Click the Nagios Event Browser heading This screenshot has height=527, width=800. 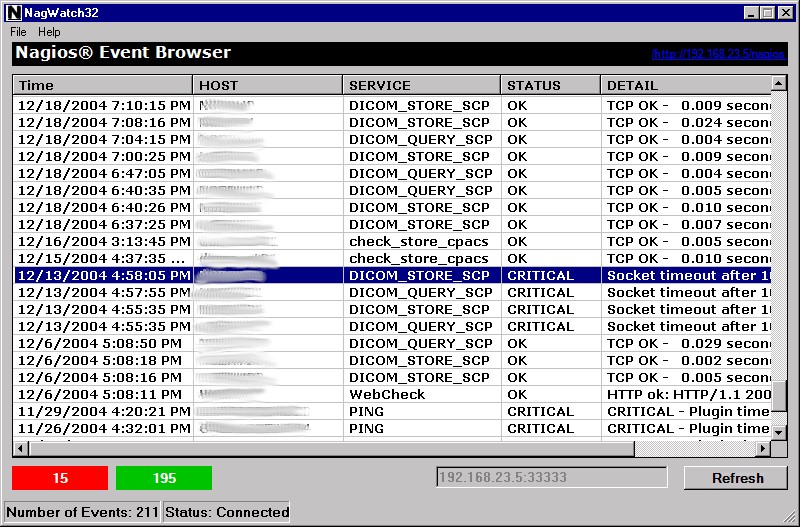(x=123, y=52)
